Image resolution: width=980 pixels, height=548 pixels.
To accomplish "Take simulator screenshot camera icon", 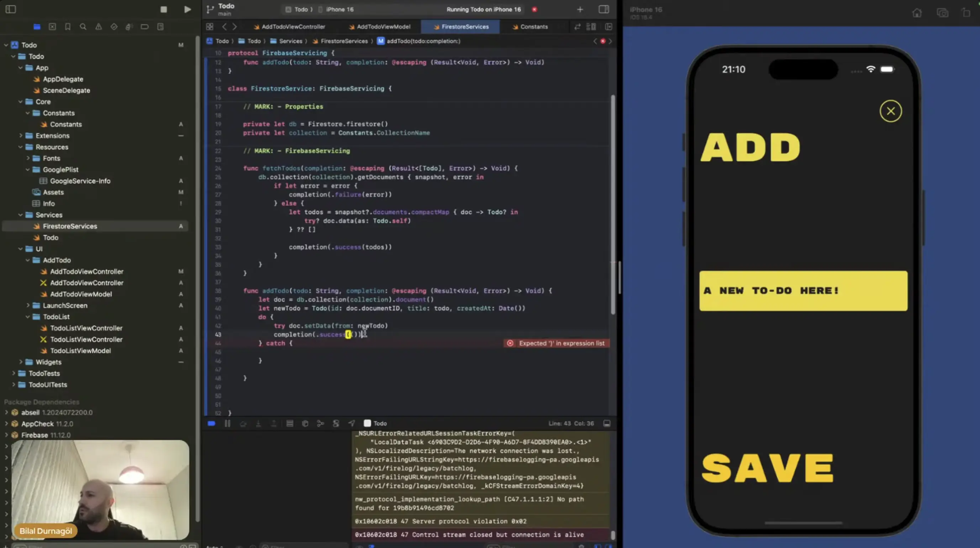I will click(x=942, y=12).
